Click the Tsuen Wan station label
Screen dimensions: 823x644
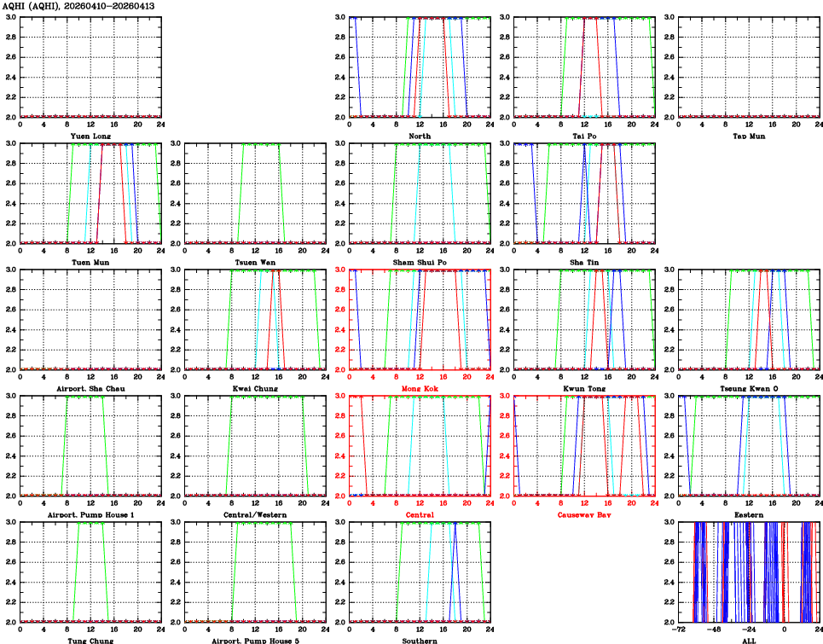coord(255,263)
